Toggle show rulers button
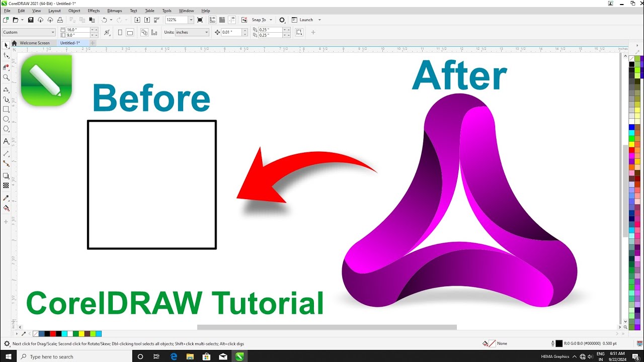This screenshot has width=644, height=362. 212,20
